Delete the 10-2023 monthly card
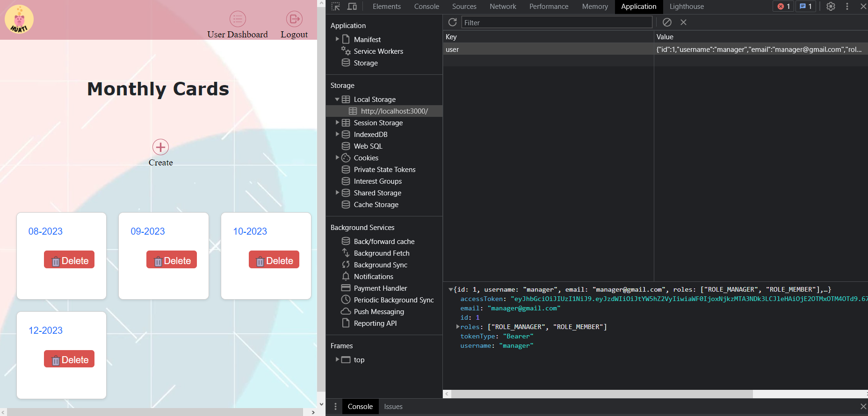The height and width of the screenshot is (416, 868). (x=274, y=260)
